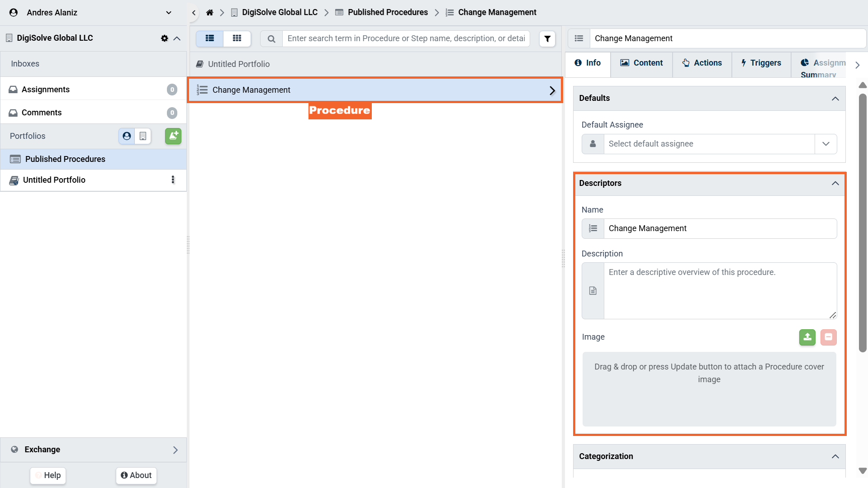Click the red remove image button
This screenshot has width=868, height=488.
(x=828, y=337)
